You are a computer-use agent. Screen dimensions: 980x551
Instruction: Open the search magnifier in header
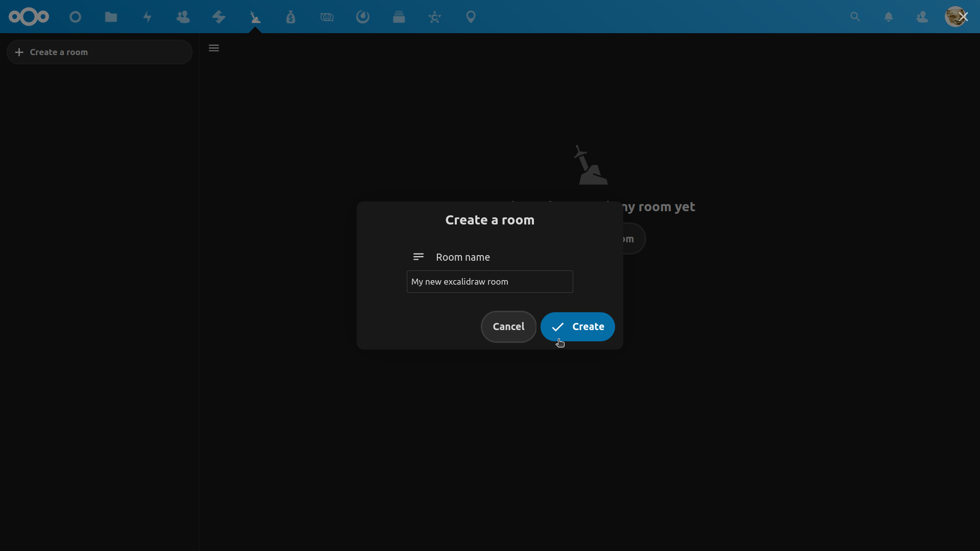click(855, 17)
